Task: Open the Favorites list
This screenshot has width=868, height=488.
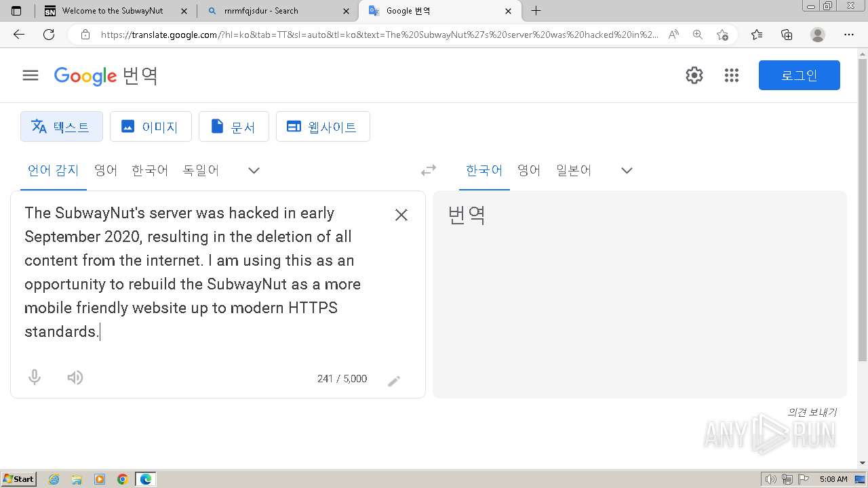Action: [757, 35]
